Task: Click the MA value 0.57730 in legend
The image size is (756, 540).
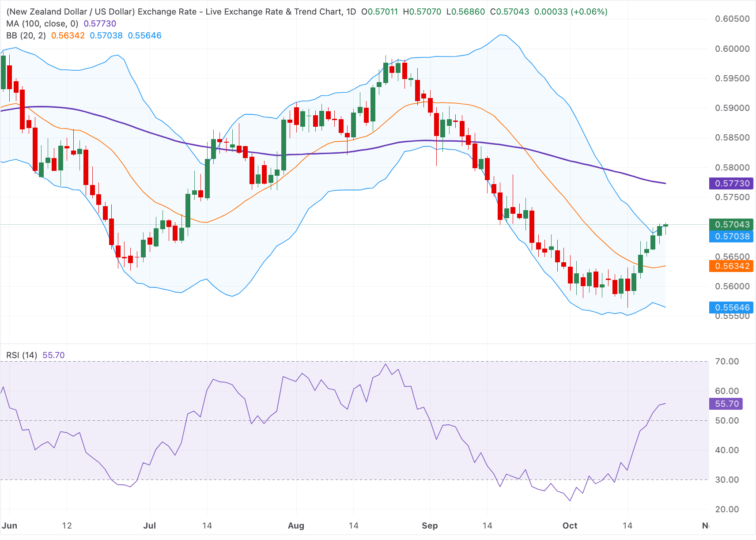Action: click(100, 23)
